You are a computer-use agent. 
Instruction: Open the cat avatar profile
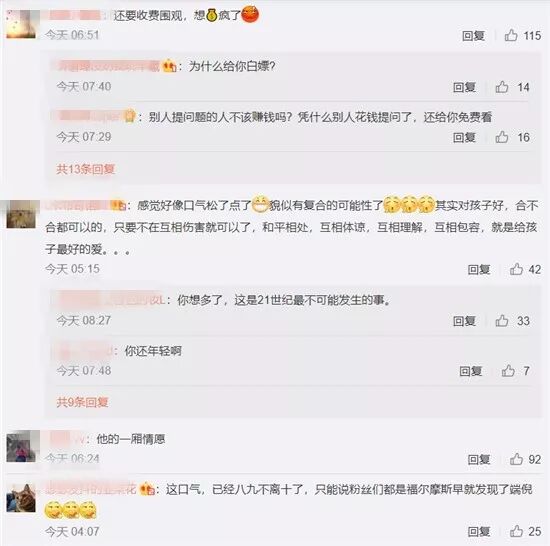pos(21,498)
